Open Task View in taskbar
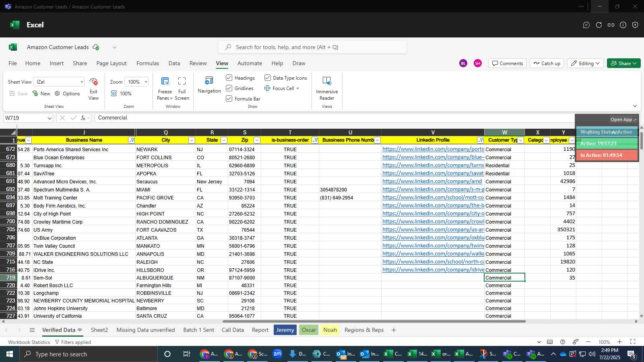The height and width of the screenshot is (362, 644). click(186, 354)
